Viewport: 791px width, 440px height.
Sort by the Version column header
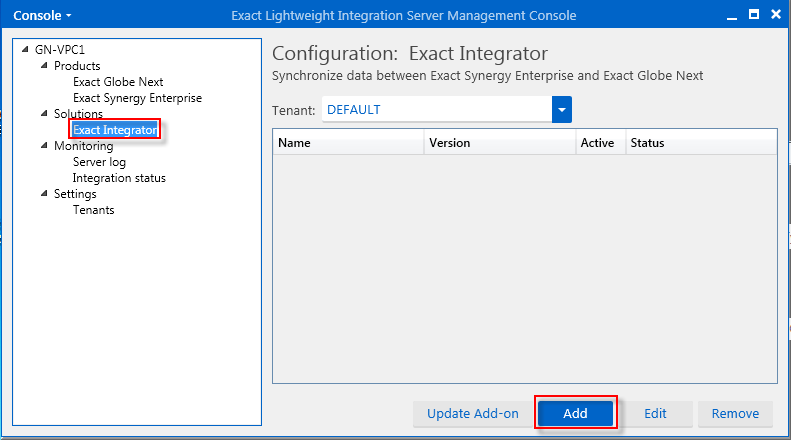(500, 143)
